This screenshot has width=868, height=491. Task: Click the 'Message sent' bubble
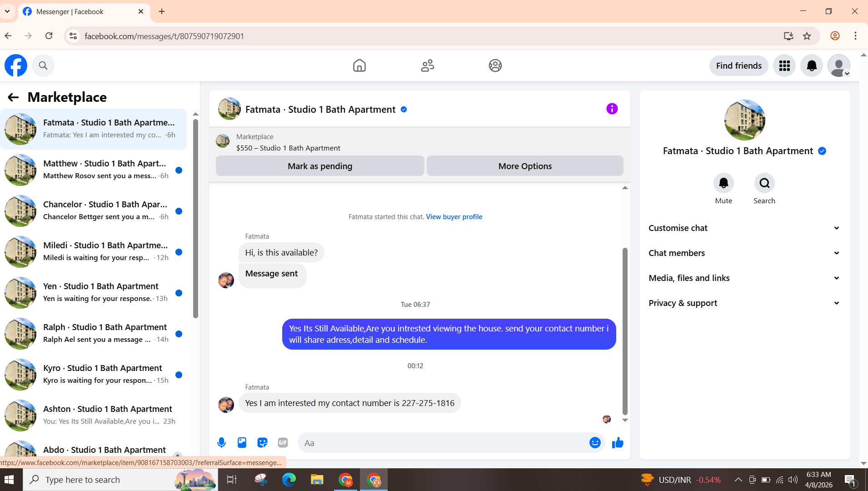[x=272, y=275]
